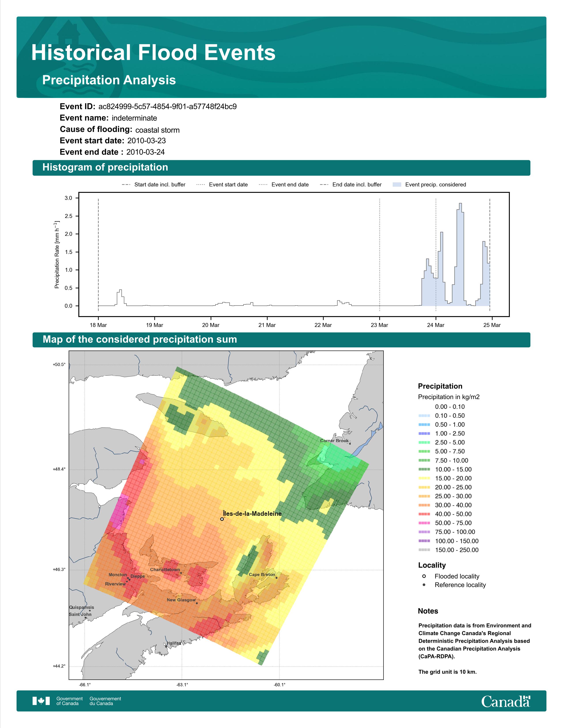Click the Government of Canada footer text
563x728 pixels.
pos(69,701)
